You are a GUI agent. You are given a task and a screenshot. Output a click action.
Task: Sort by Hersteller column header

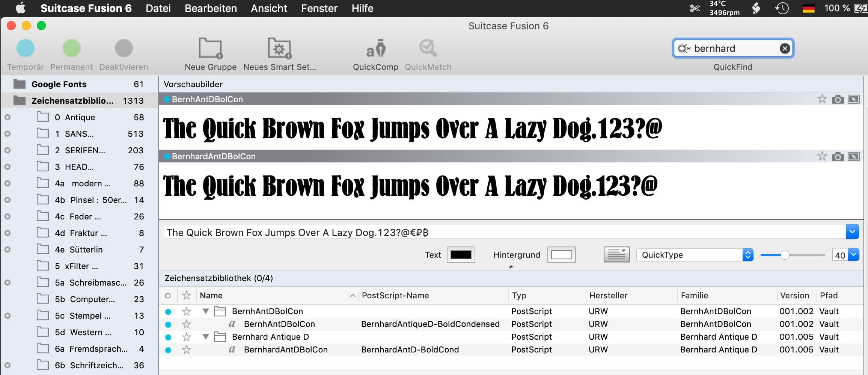(631, 296)
